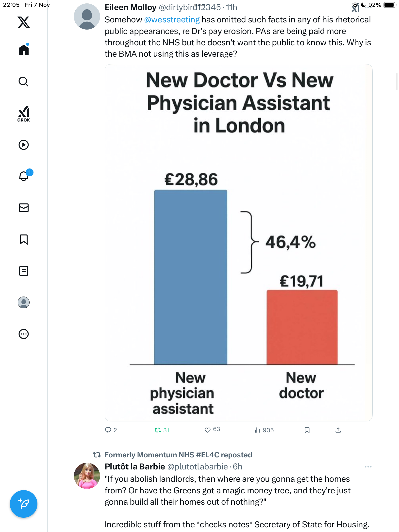
Task: Open the physician assistant chart image
Action: pos(238,243)
